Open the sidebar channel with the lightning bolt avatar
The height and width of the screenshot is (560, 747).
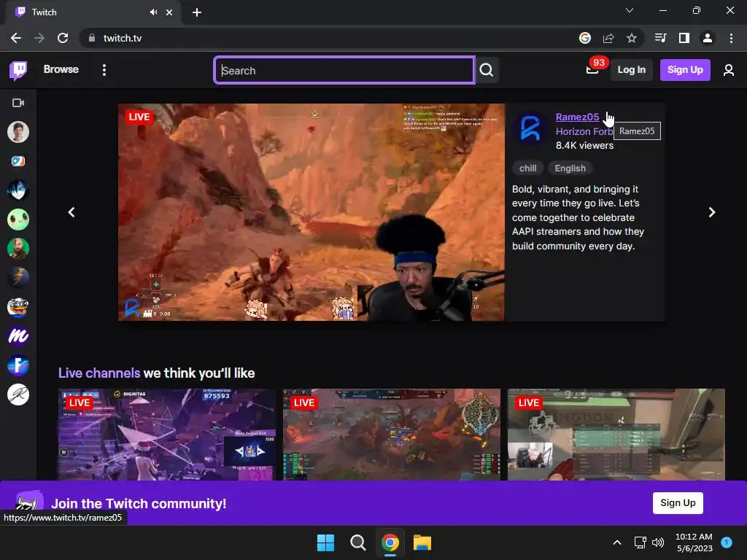tap(18, 278)
